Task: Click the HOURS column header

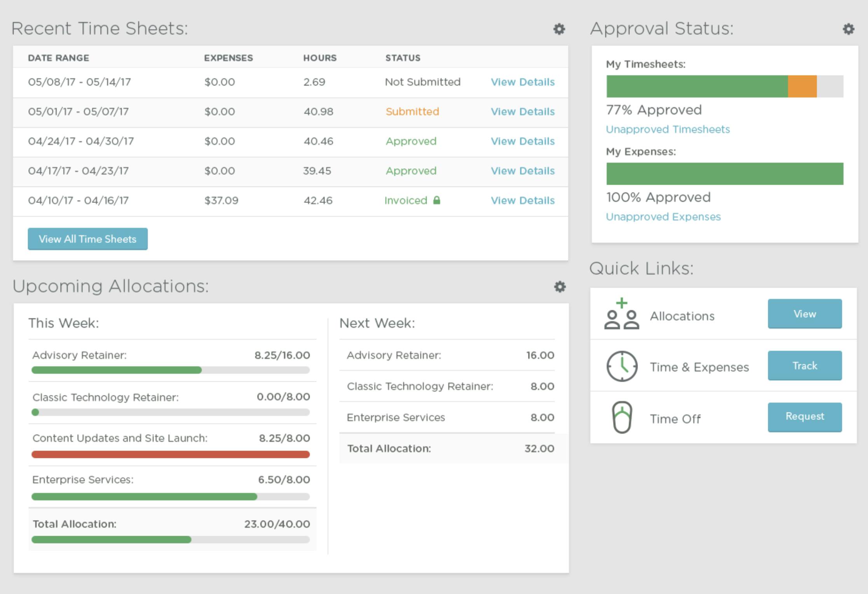Action: click(x=320, y=58)
